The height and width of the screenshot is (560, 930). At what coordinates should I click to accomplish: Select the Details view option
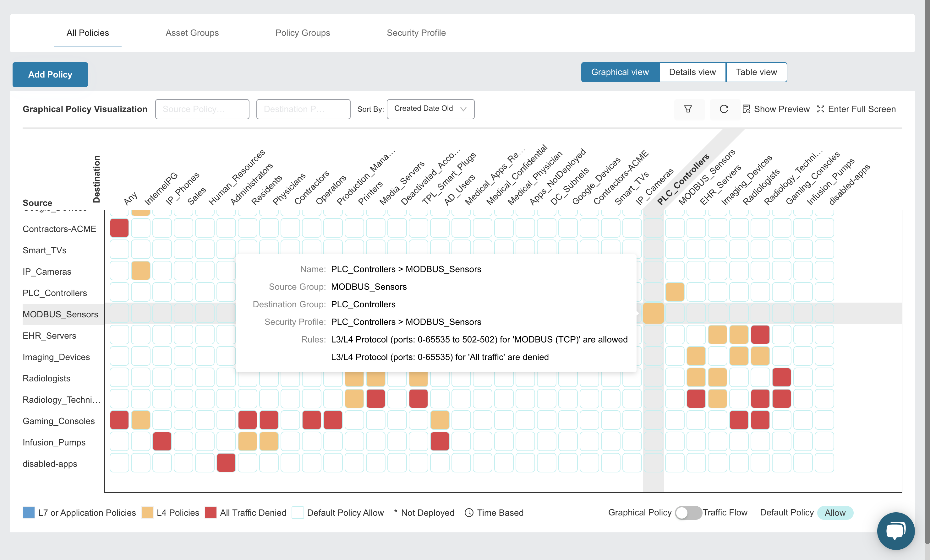692,72
